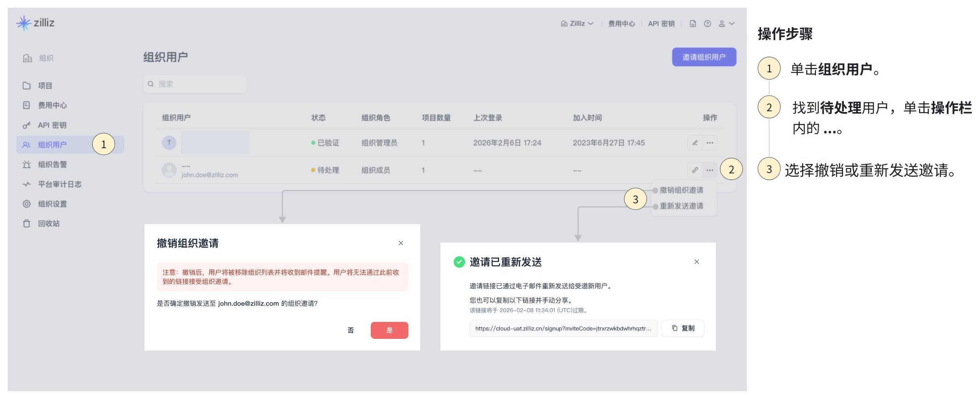Click the edit pencil icon for the verified user
Screen dimensions: 980x399
(695, 143)
